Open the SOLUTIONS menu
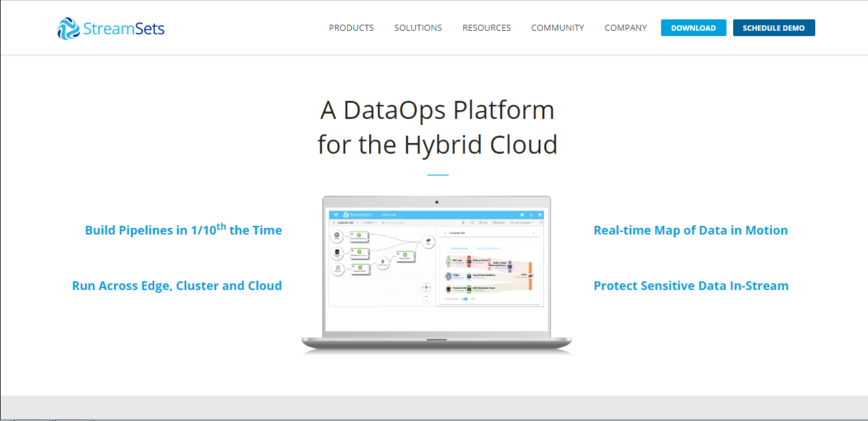 coord(418,28)
